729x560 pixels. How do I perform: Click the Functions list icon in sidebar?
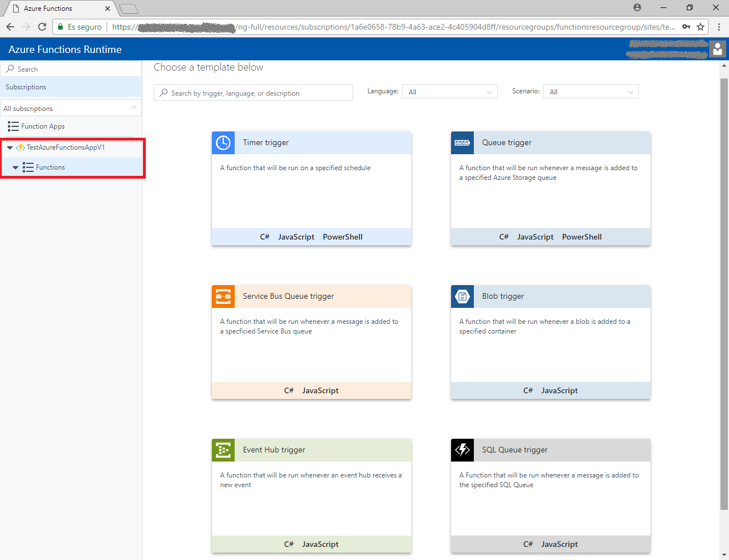28,167
